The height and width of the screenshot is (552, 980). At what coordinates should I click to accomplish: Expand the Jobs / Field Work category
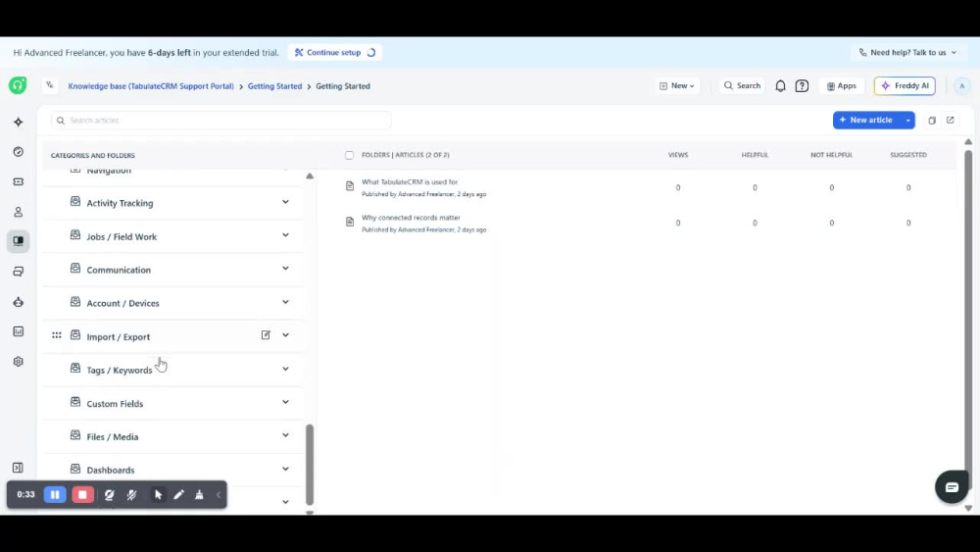(285, 235)
